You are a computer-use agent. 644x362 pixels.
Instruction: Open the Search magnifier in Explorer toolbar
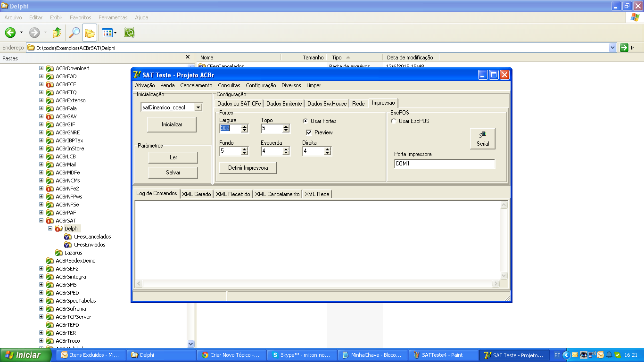74,33
